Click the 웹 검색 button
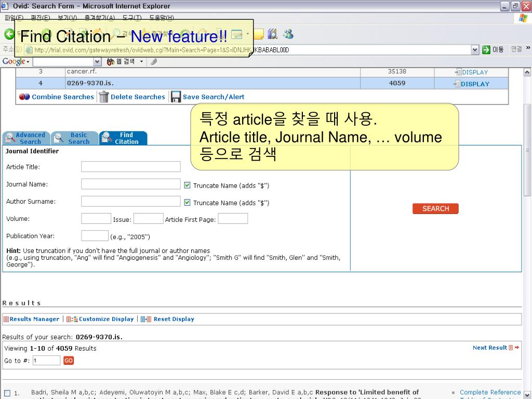This screenshot has height=399, width=532. (x=121, y=61)
